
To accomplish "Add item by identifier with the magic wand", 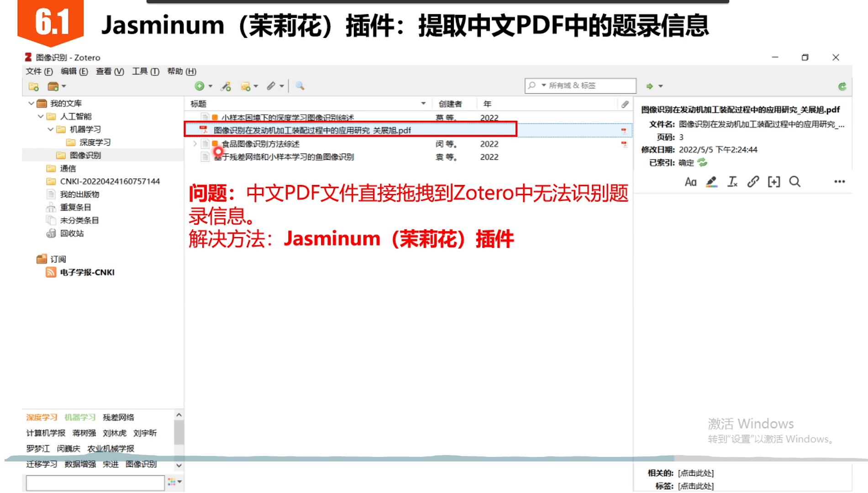I will click(226, 86).
